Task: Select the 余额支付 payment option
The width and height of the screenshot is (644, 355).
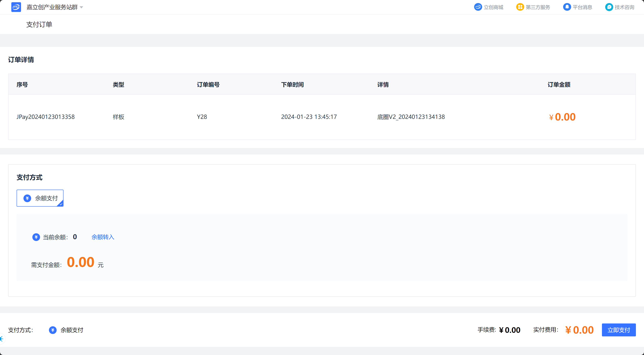Action: tap(40, 198)
